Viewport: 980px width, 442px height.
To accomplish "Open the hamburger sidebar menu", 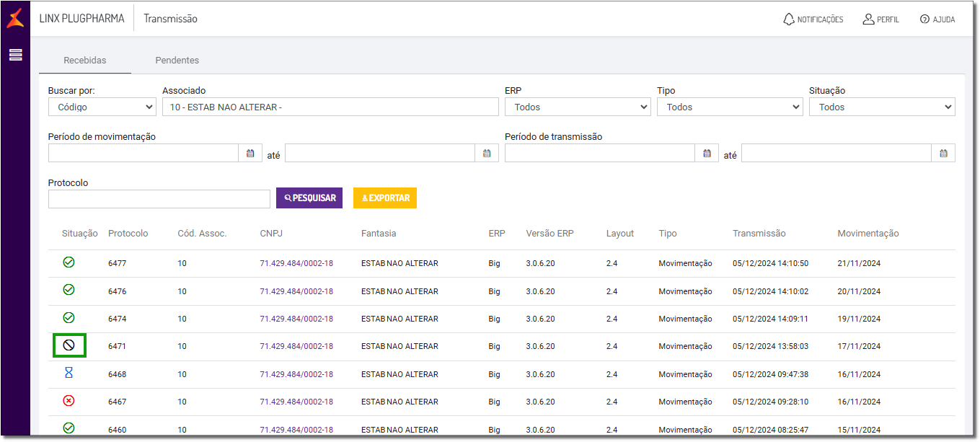I will [15, 55].
